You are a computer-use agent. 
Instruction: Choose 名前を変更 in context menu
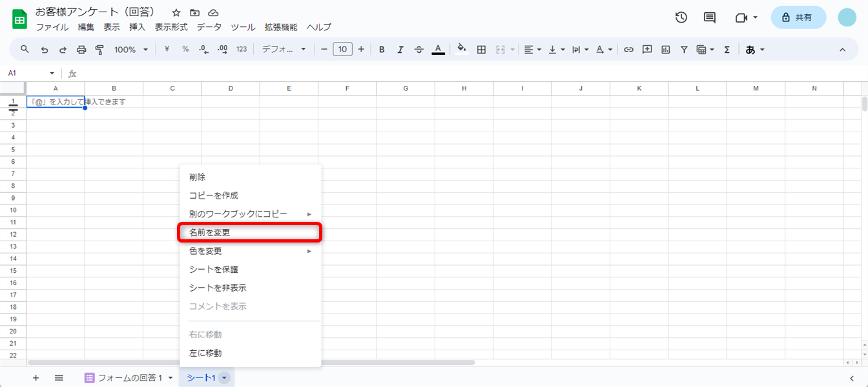(x=249, y=232)
